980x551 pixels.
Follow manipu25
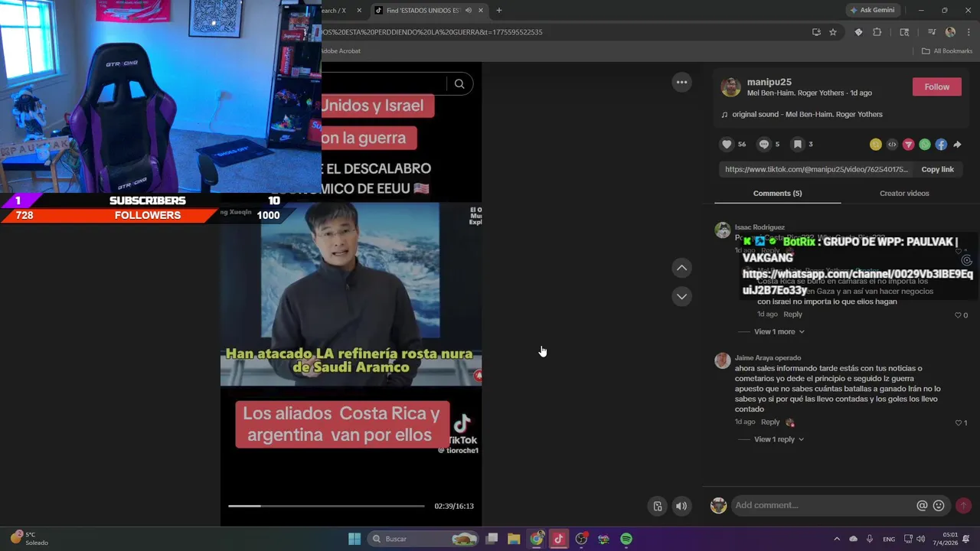pos(936,86)
